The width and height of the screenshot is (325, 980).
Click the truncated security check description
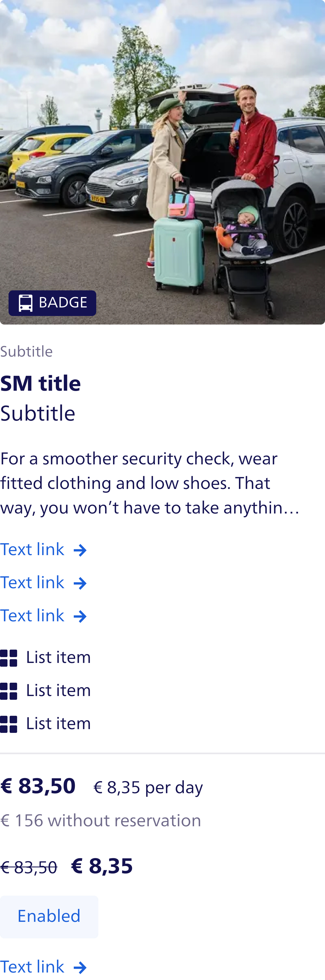coord(150,483)
